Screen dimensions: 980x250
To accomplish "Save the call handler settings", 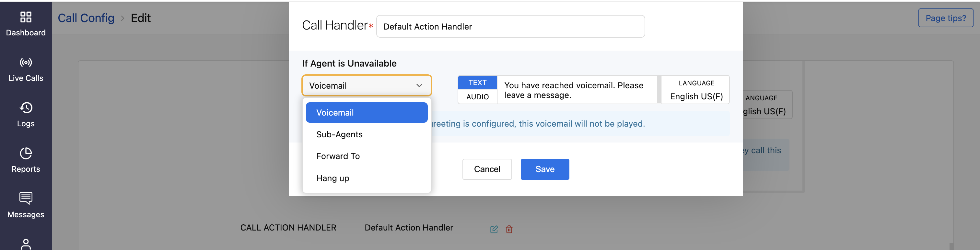I will pyautogui.click(x=544, y=169).
